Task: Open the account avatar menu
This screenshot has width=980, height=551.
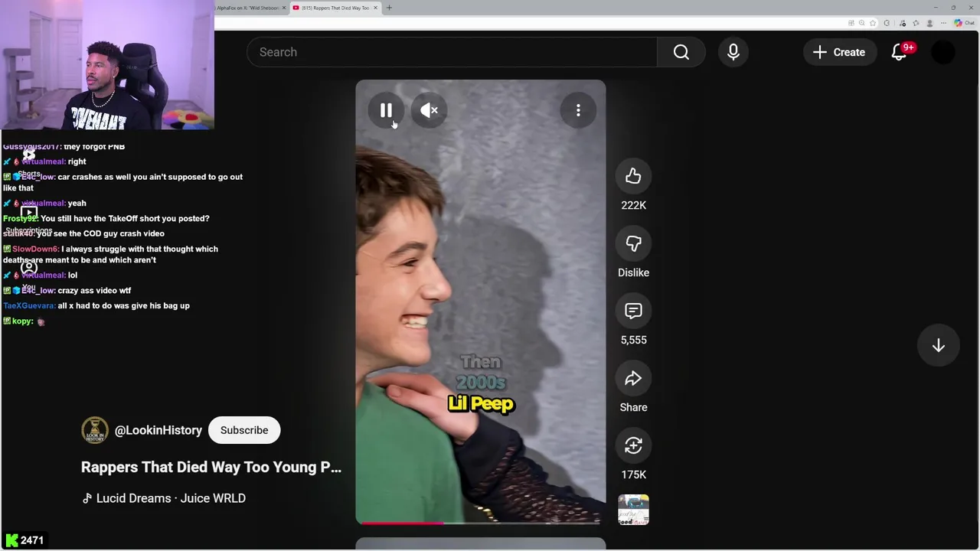Action: tap(943, 52)
